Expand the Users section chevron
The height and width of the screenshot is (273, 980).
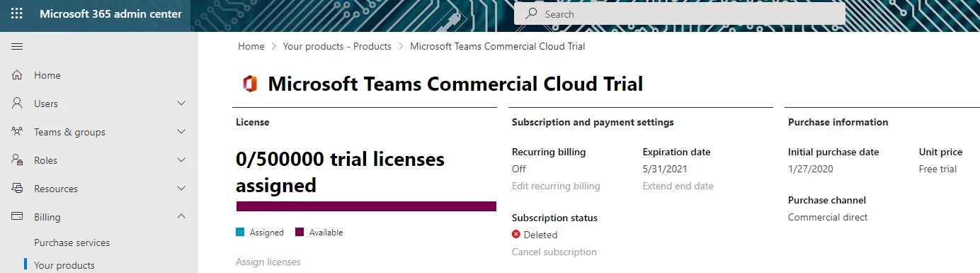181,104
